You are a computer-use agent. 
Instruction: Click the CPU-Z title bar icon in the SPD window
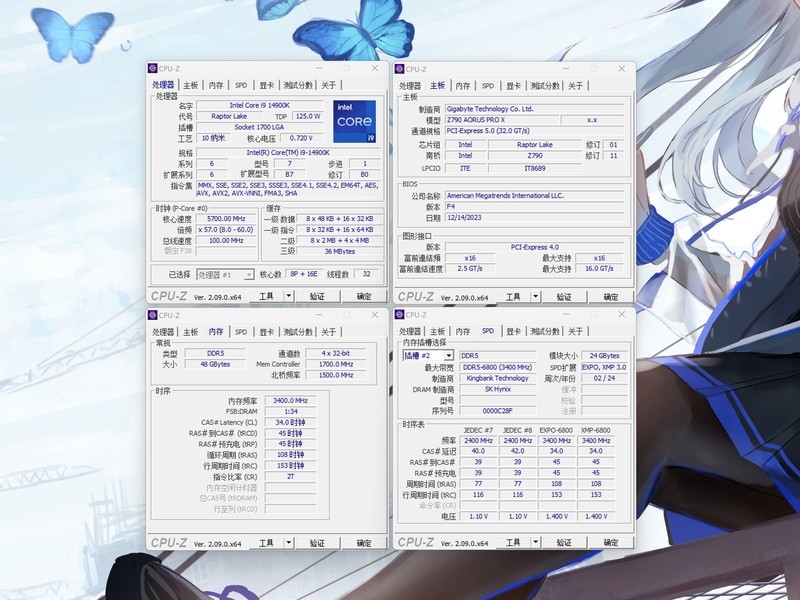tap(401, 315)
